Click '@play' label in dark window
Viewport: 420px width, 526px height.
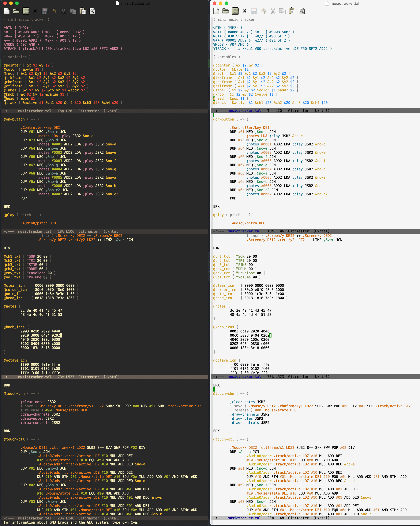tap(9, 215)
